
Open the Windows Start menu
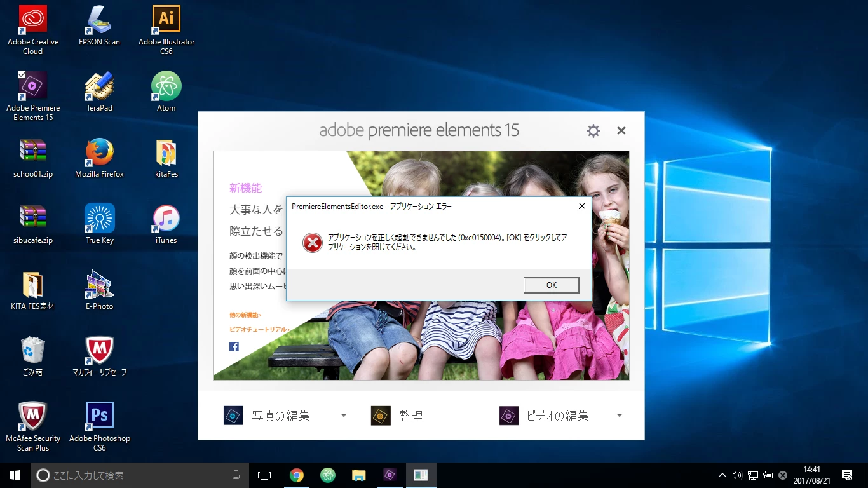click(15, 475)
